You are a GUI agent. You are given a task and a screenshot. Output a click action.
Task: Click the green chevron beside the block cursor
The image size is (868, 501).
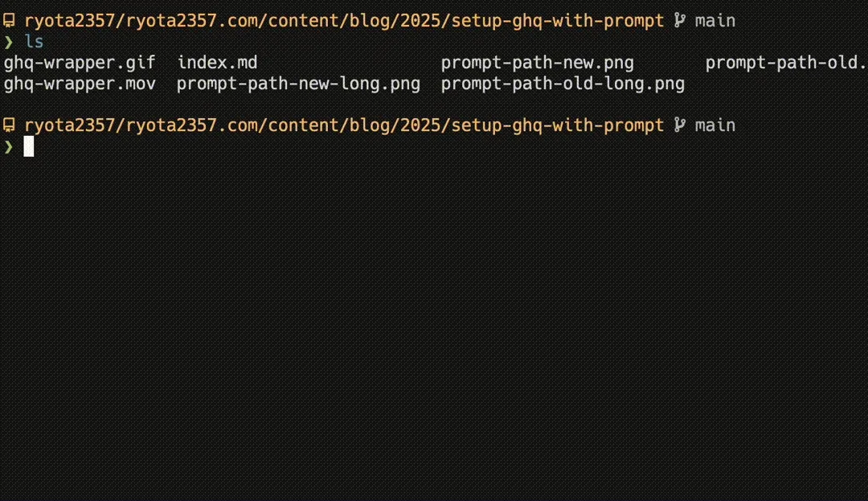point(8,146)
